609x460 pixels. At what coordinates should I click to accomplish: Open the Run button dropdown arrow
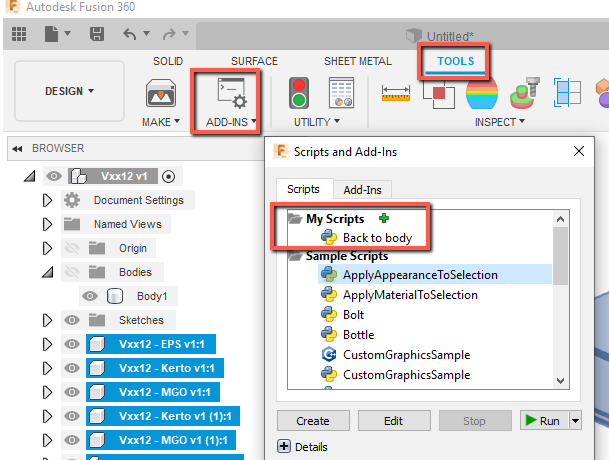tap(576, 421)
